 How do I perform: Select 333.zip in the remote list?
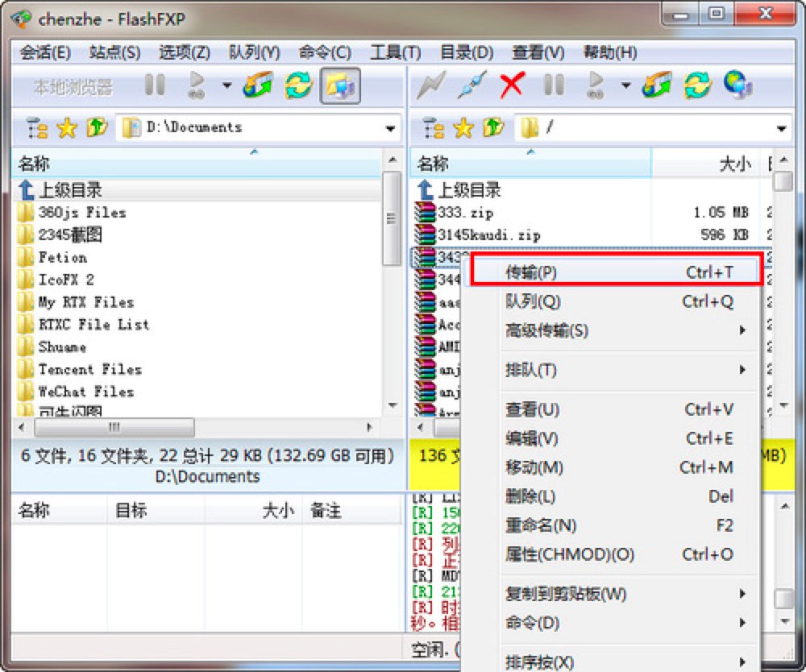tap(455, 212)
